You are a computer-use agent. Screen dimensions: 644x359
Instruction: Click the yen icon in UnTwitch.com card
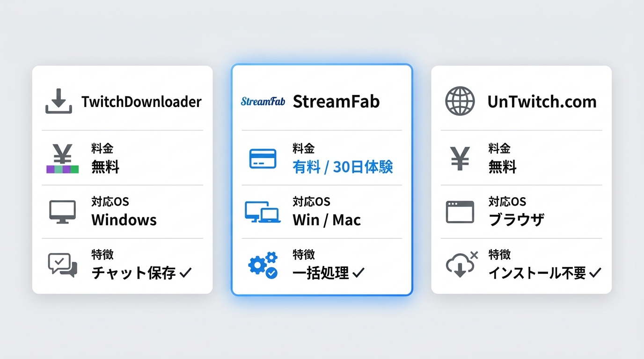460,158
